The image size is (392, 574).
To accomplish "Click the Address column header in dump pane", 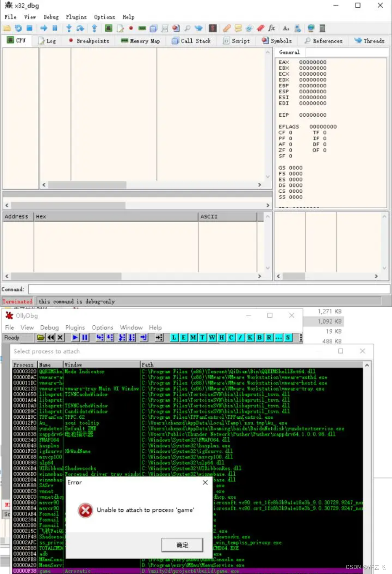I will click(x=18, y=217).
